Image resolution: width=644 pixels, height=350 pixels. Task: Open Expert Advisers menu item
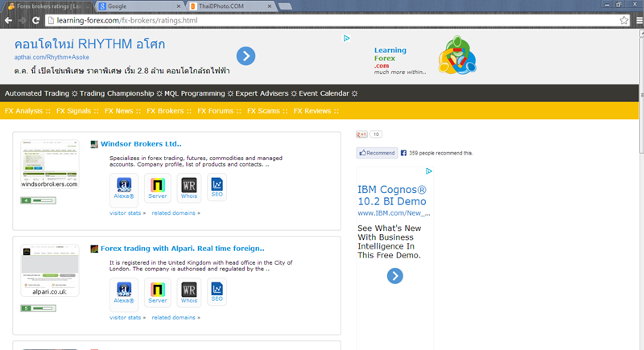point(262,93)
